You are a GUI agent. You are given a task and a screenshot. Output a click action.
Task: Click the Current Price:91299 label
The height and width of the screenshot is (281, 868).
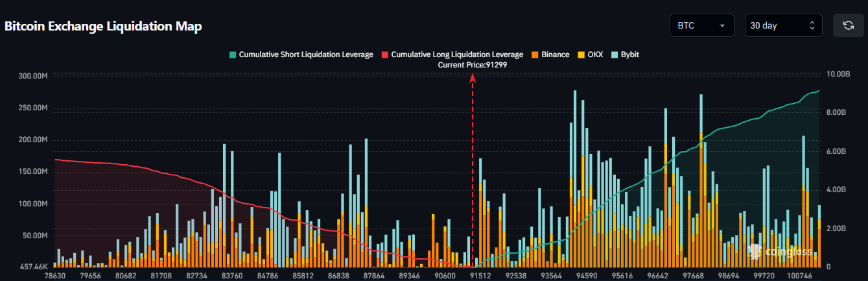point(473,65)
